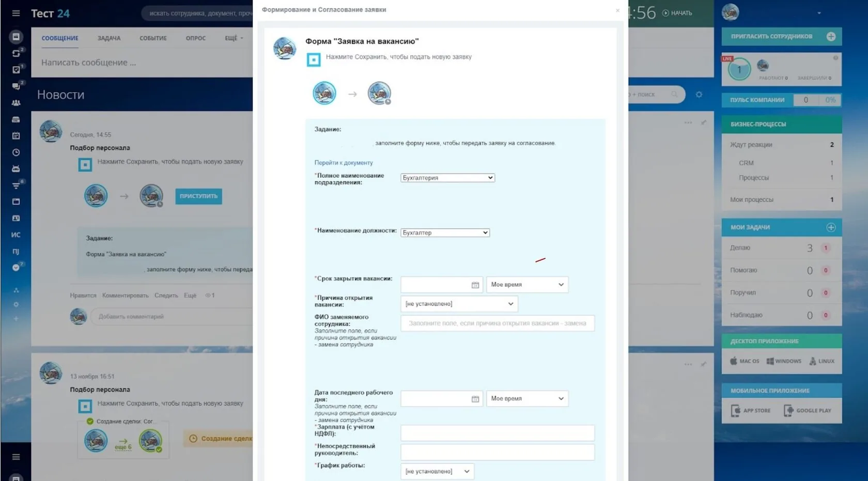
Task: Switch to the Опрос tab
Action: coord(196,38)
